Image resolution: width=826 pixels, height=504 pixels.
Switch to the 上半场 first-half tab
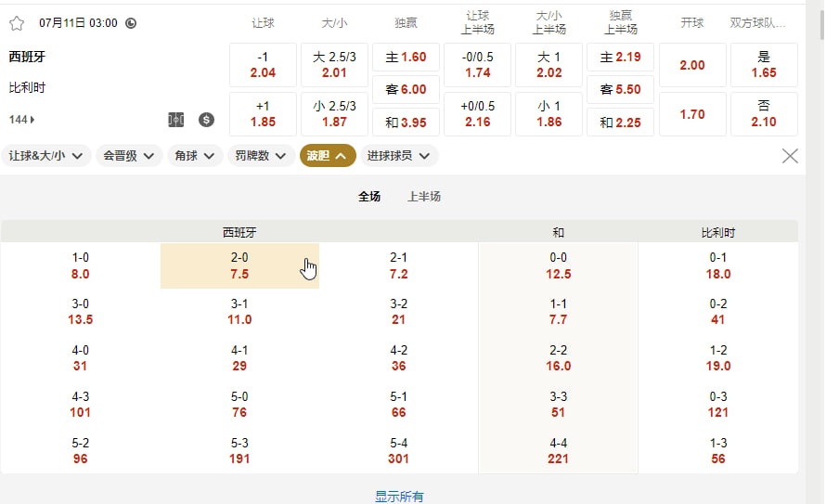point(424,197)
